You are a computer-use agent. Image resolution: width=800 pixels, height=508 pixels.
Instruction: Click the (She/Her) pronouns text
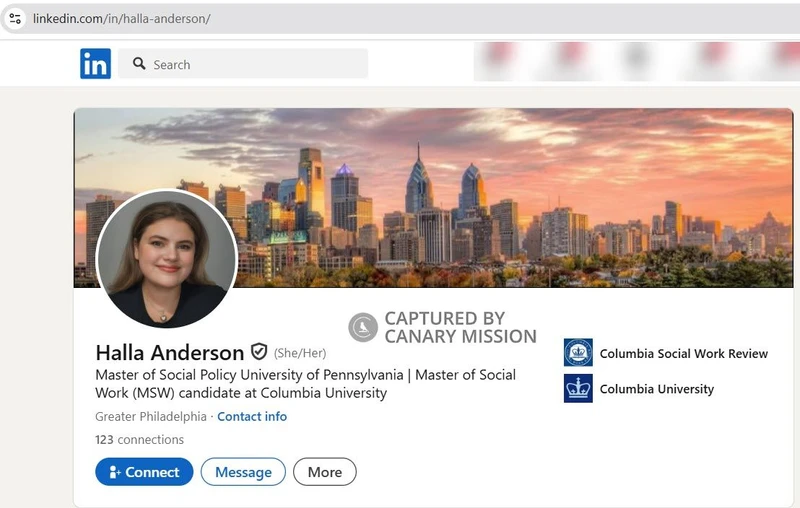[x=300, y=353]
